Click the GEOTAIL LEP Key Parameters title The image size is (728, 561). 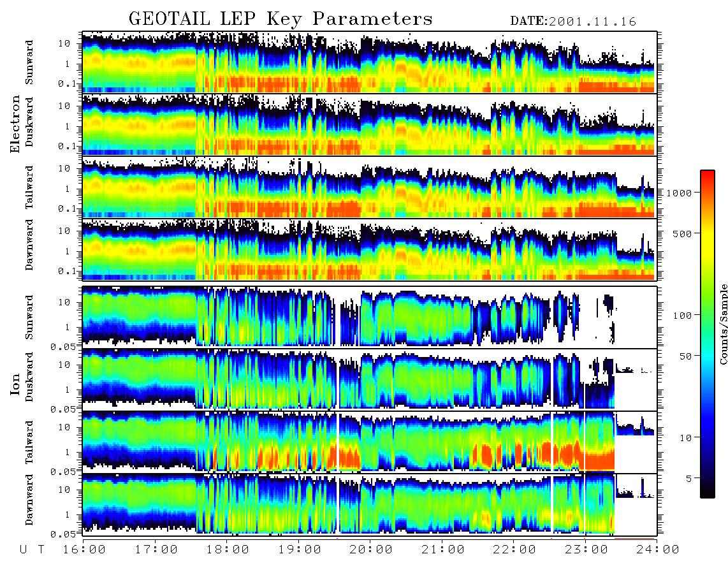280,19
